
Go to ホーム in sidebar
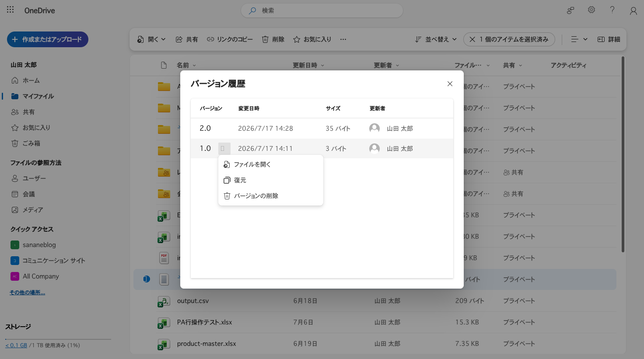click(25, 80)
